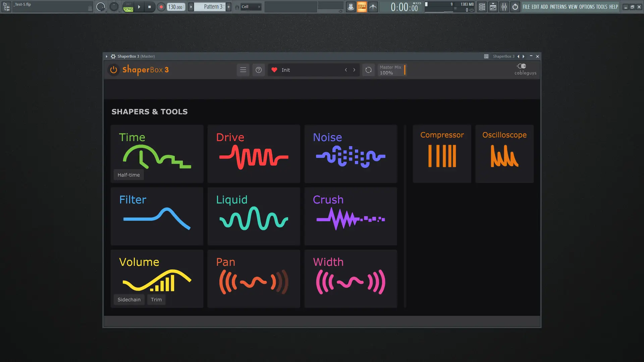Open the OPTIONS menu
The image size is (644, 362).
[x=587, y=7]
